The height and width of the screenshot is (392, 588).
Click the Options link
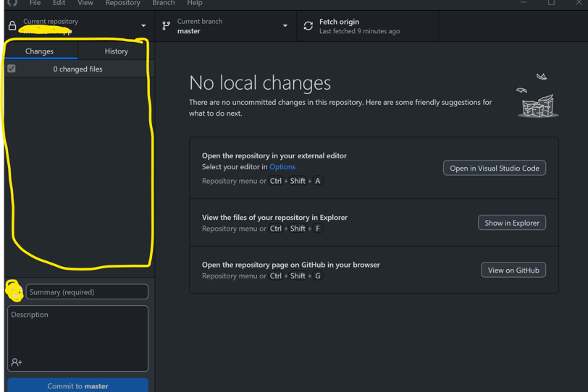[282, 166]
